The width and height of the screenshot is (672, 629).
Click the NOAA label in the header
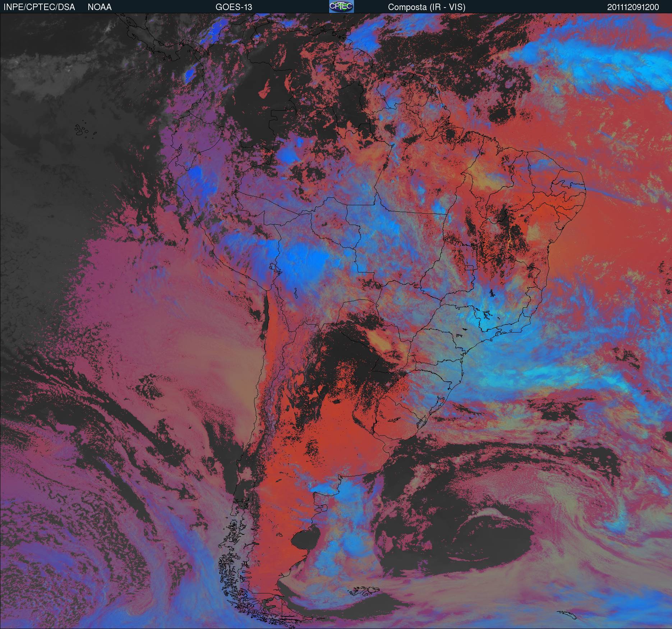pos(100,7)
